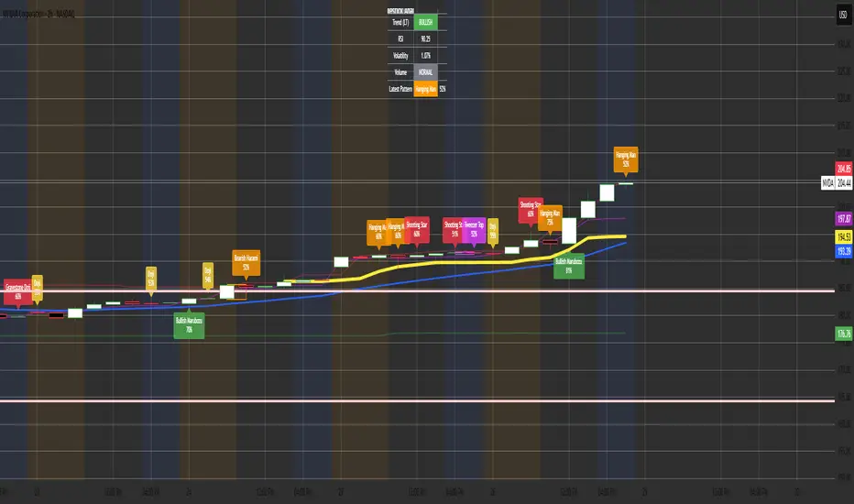Click the blue 193.39 price label
The image size is (854, 504).
(844, 251)
